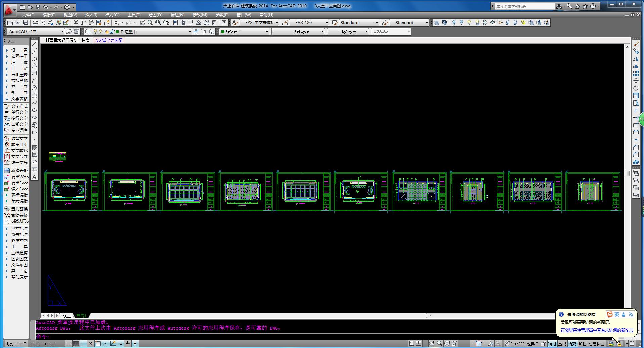Toggle Snap mode in the status bar
The height and width of the screenshot is (348, 644).
pyautogui.click(x=68, y=344)
